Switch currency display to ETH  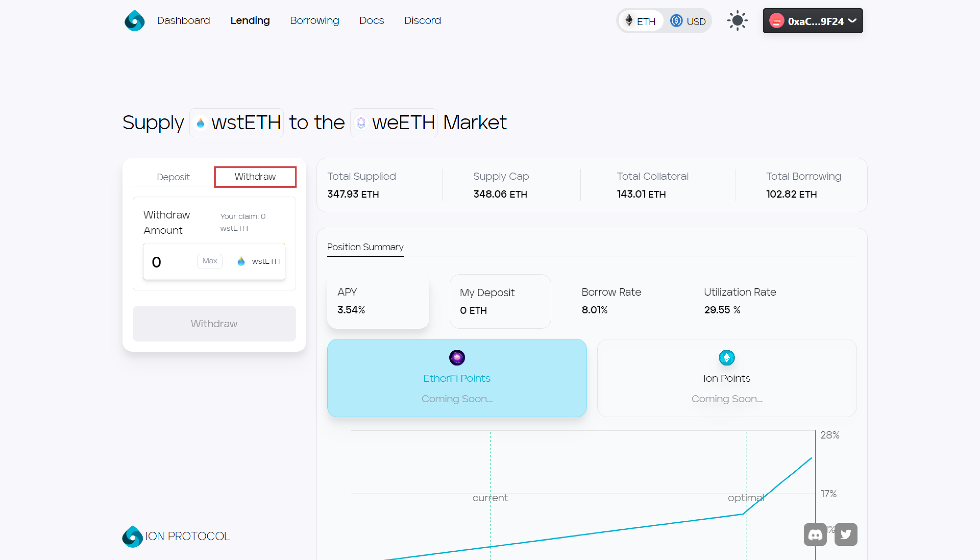click(641, 21)
